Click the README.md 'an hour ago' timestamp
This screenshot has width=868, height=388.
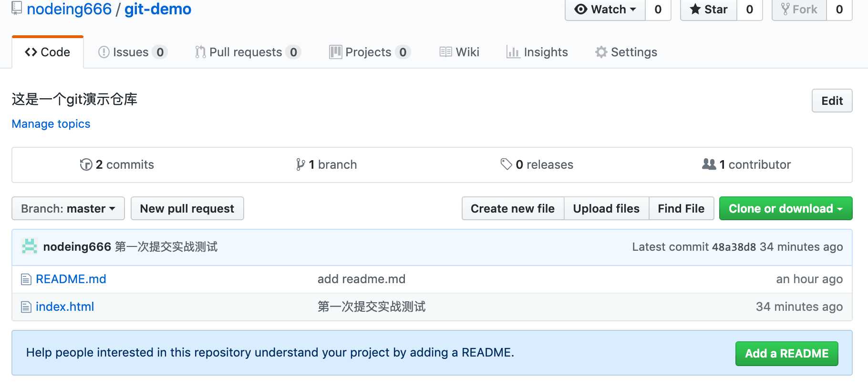pyautogui.click(x=809, y=279)
